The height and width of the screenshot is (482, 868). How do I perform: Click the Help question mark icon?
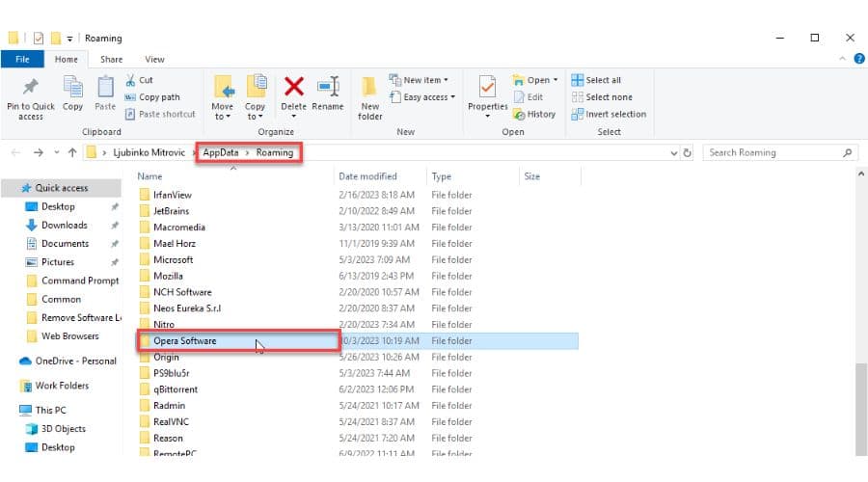click(859, 59)
